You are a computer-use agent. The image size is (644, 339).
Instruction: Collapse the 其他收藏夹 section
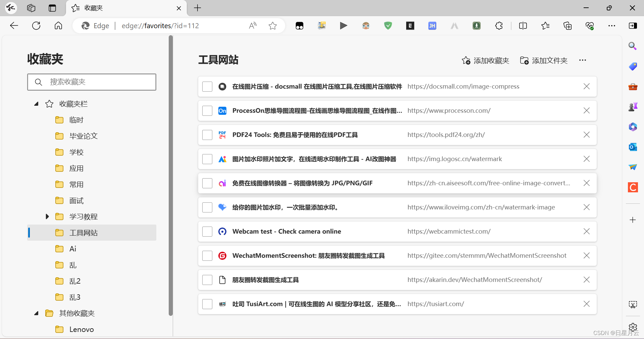[x=36, y=313]
